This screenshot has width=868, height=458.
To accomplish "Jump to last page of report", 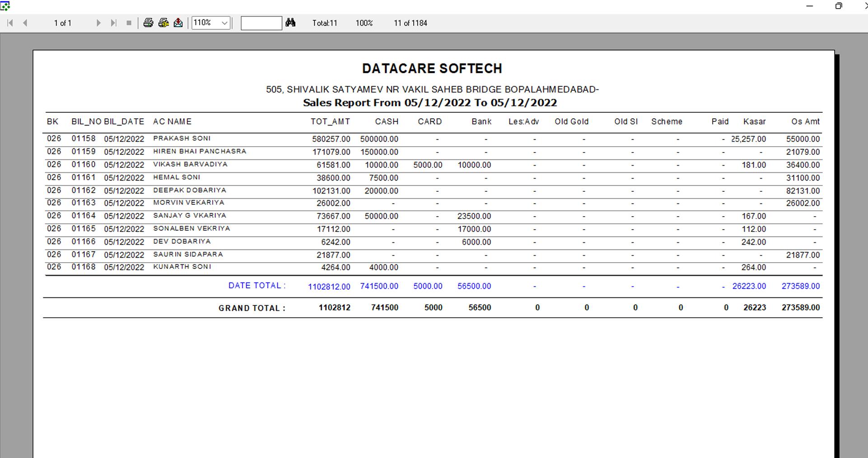I will 113,23.
